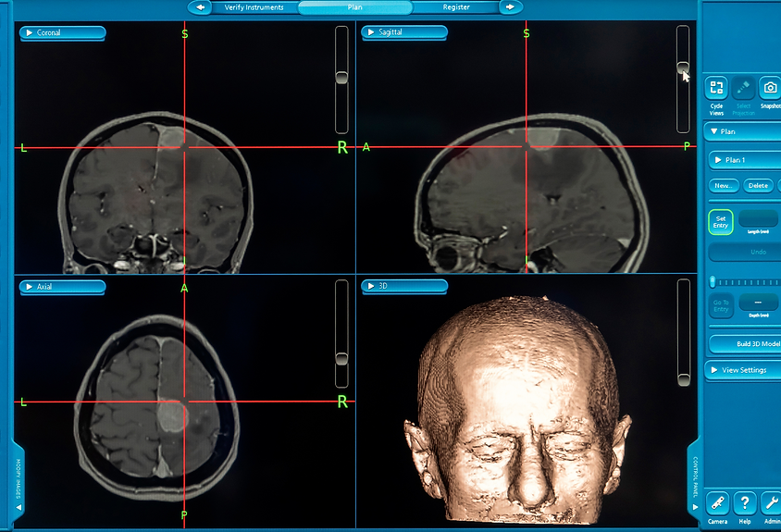Click the Build 3D Model button

tap(746, 343)
